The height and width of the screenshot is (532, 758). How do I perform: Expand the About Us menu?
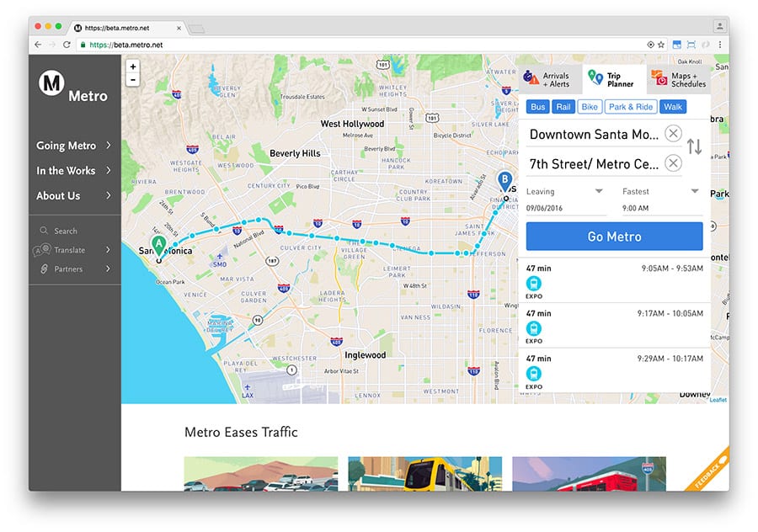[x=74, y=195]
